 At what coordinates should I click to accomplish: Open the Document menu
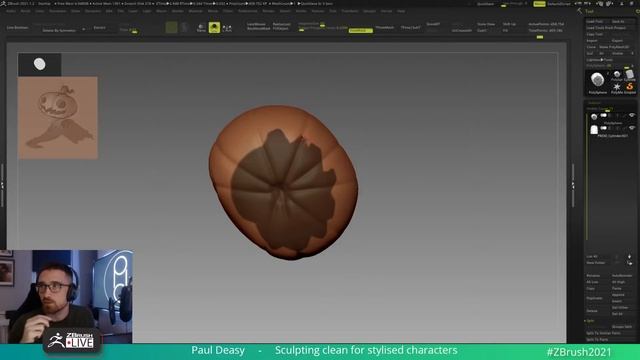58,11
